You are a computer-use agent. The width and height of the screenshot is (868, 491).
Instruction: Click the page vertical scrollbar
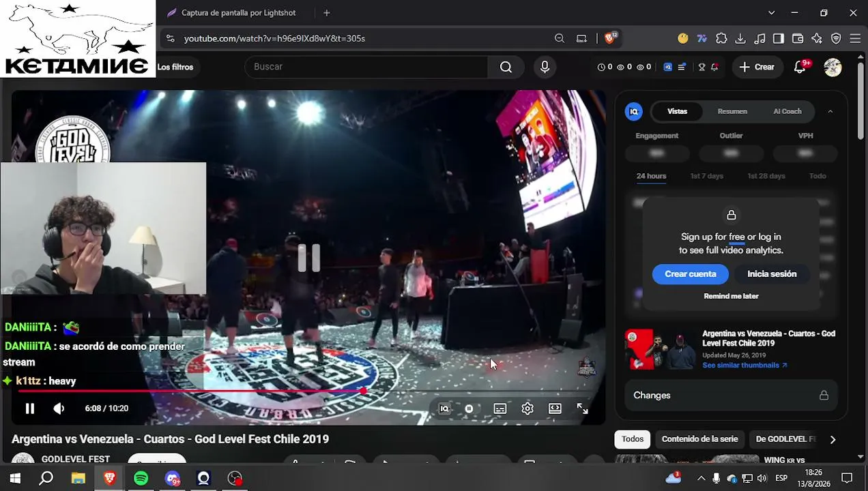[x=861, y=102]
